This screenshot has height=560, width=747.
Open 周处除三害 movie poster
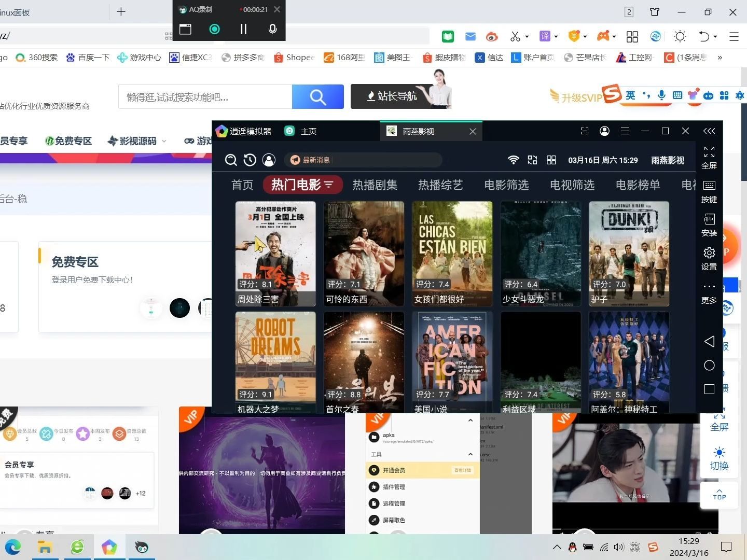[x=275, y=254]
